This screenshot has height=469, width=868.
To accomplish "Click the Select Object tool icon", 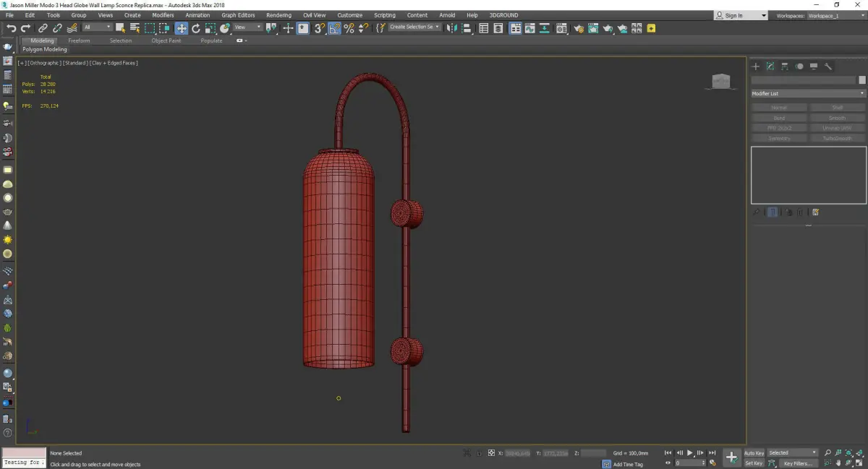I will coord(120,28).
